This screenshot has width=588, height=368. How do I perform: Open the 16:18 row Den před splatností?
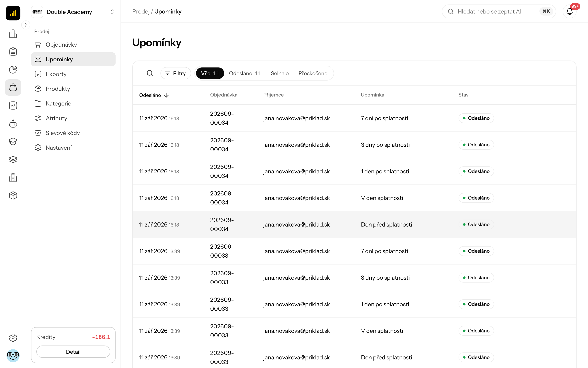coord(354,224)
